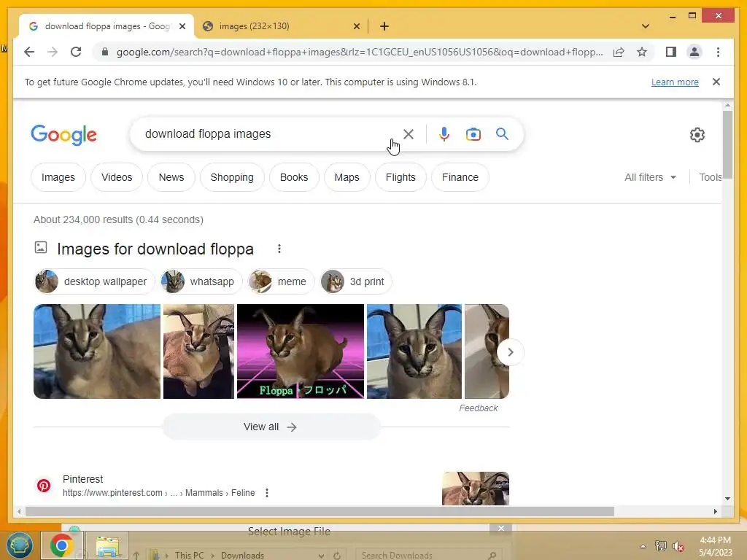
Task: Close the images (232×130) tab
Action: pos(356,26)
